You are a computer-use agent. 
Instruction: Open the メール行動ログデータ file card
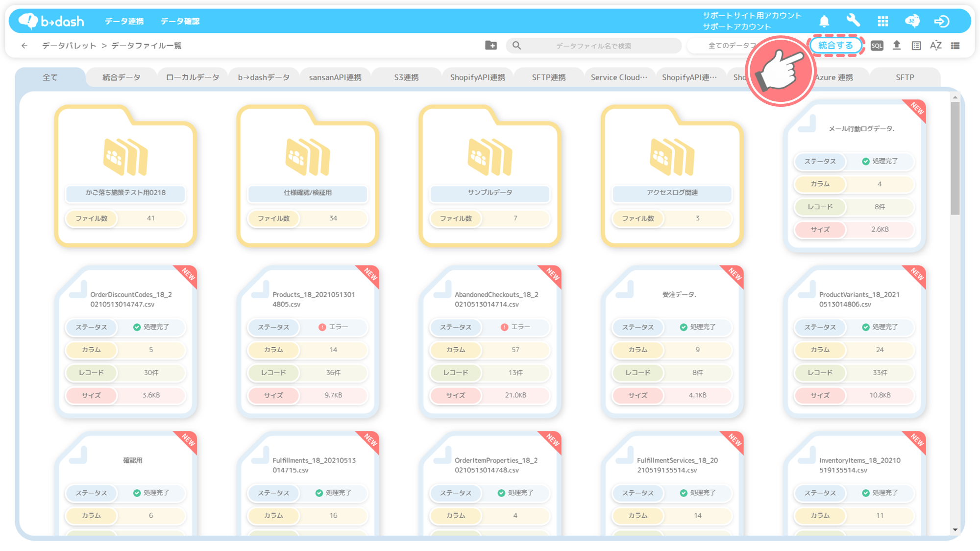855,176
